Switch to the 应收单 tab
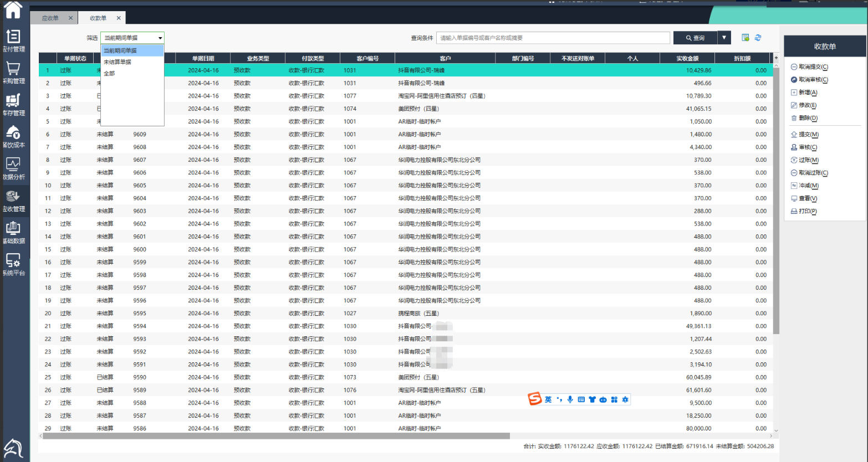Image resolution: width=868 pixels, height=462 pixels. pyautogui.click(x=50, y=18)
